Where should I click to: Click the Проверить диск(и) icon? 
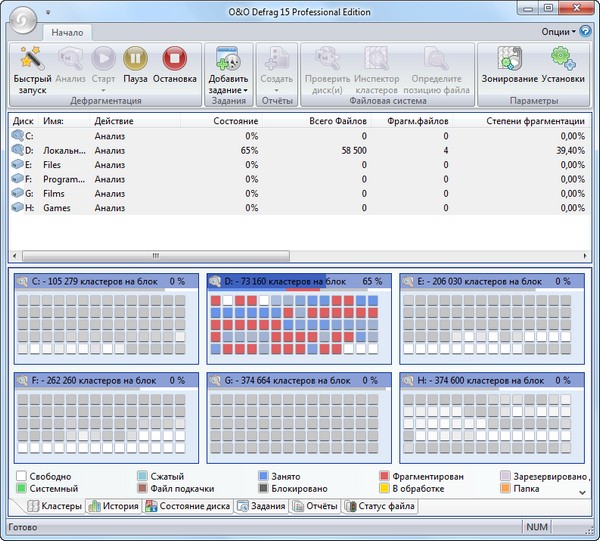[325, 60]
